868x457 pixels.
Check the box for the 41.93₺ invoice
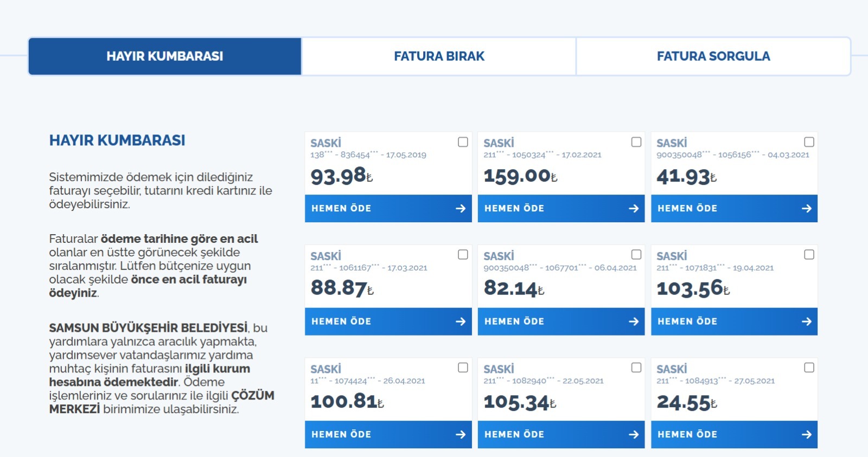(809, 142)
